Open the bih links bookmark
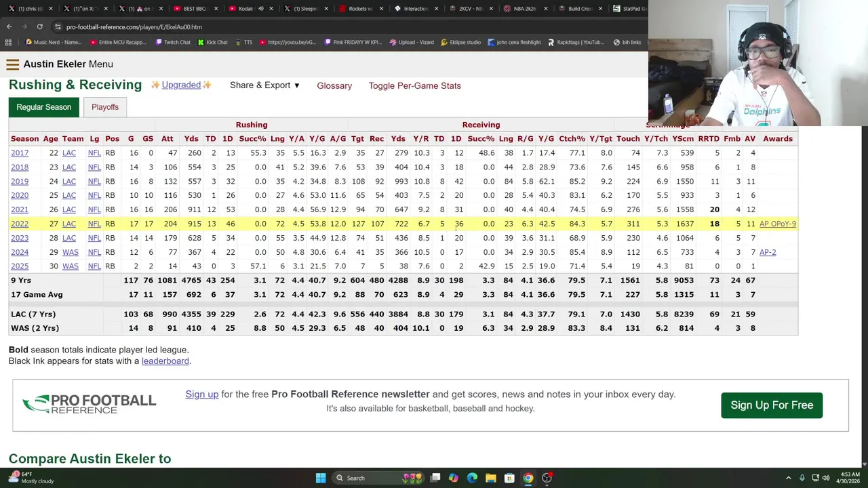The width and height of the screenshot is (868, 488). [x=627, y=42]
